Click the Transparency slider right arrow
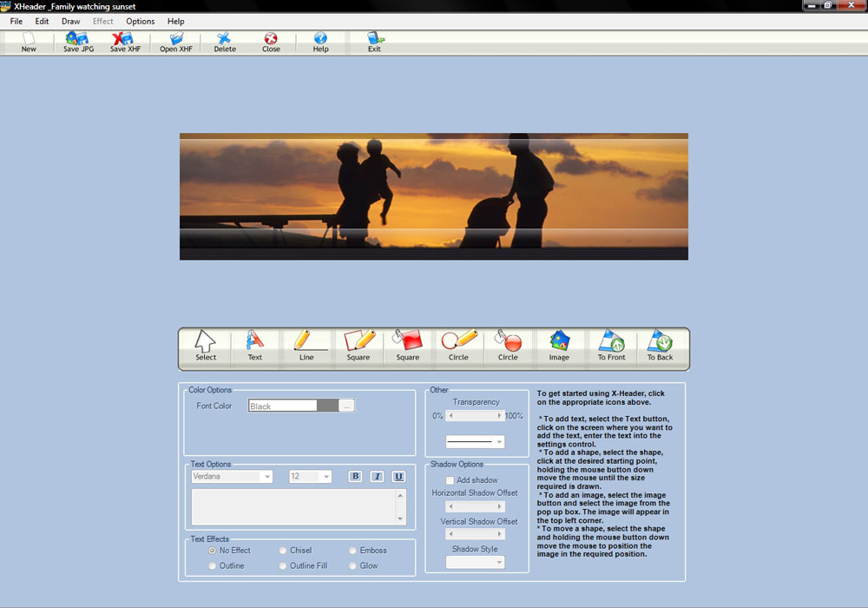868x608 pixels. pyautogui.click(x=499, y=415)
